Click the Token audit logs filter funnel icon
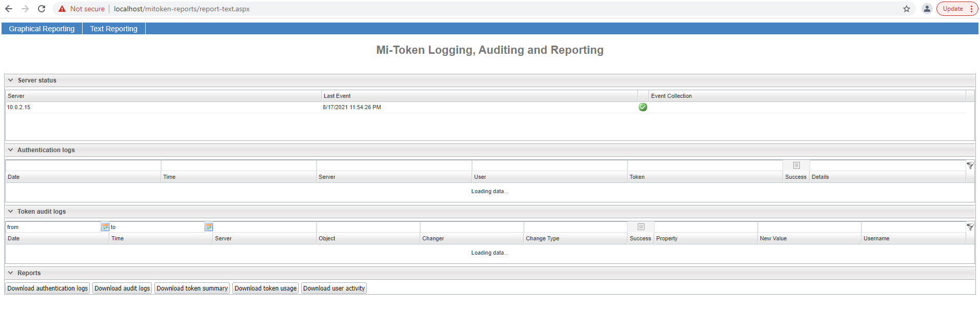This screenshot has height=310, width=980. click(x=970, y=227)
